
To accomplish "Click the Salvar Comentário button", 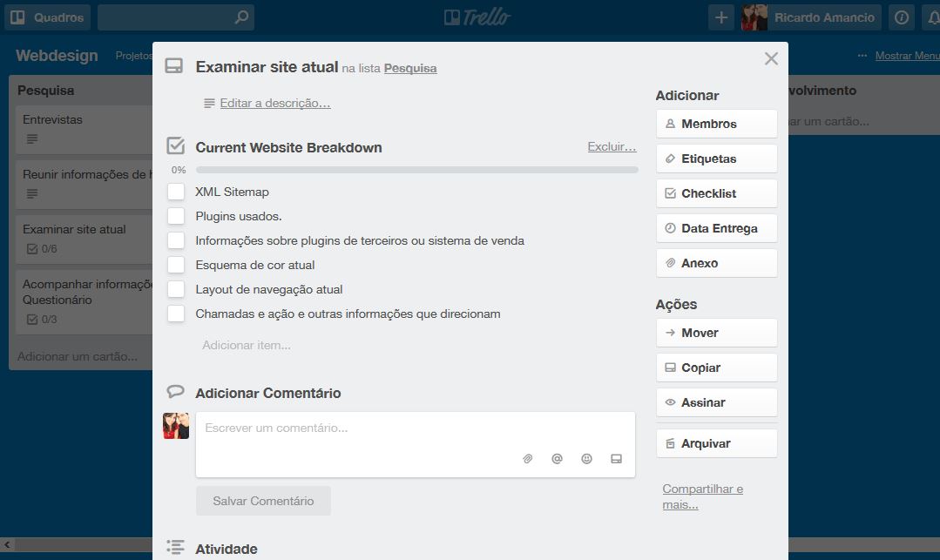I will coord(263,501).
